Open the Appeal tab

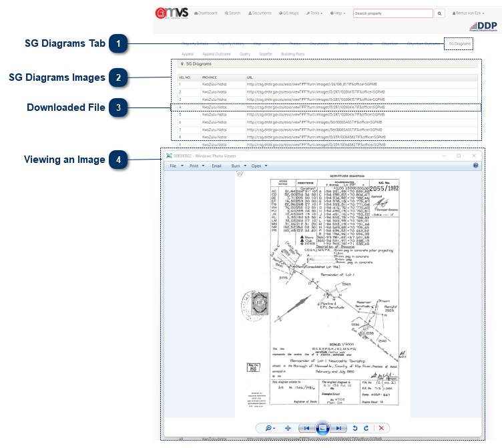click(x=188, y=54)
